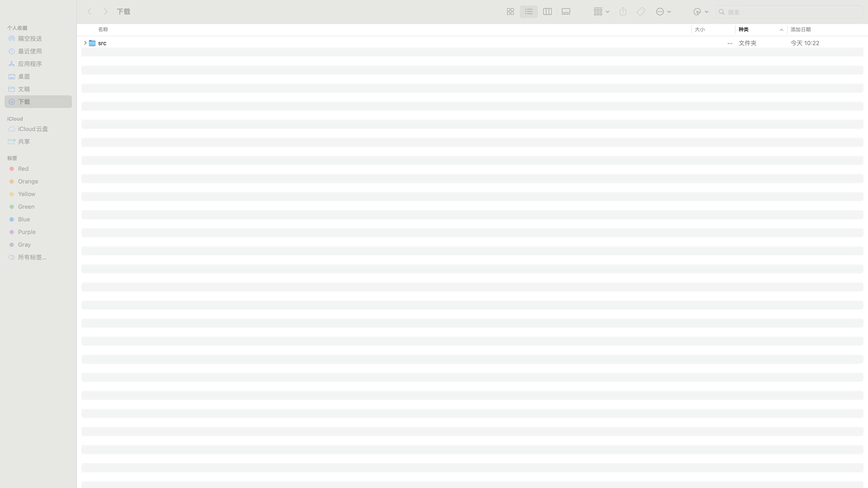868x488 pixels.
Task: Select the src folder icon
Action: [x=92, y=43]
